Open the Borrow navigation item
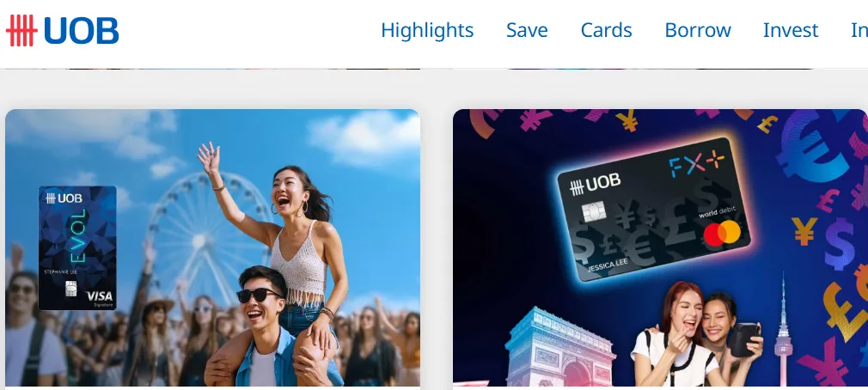Image resolution: width=868 pixels, height=390 pixels. [x=698, y=30]
